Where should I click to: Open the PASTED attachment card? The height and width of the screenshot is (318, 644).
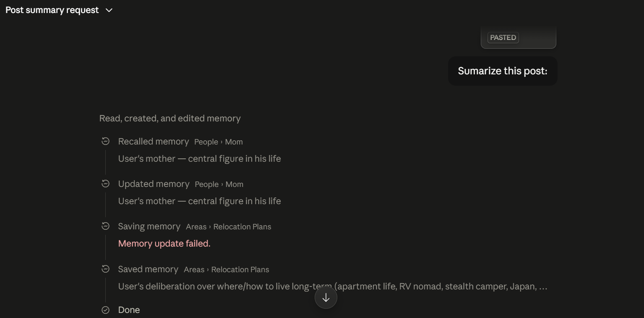pos(519,37)
